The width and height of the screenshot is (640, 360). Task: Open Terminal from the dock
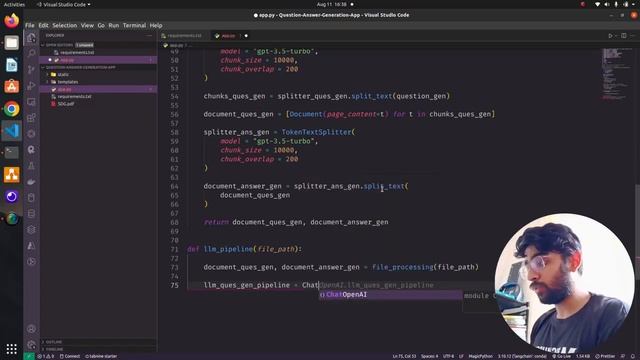tap(11, 153)
